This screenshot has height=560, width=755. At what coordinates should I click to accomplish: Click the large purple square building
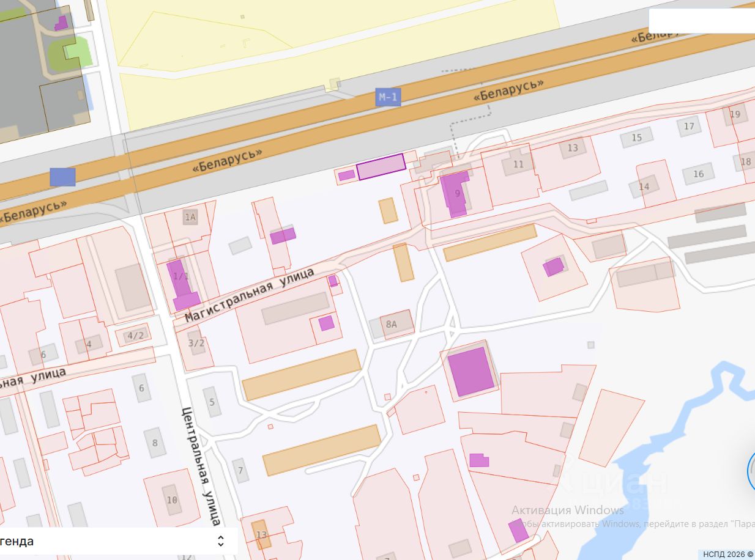click(470, 372)
